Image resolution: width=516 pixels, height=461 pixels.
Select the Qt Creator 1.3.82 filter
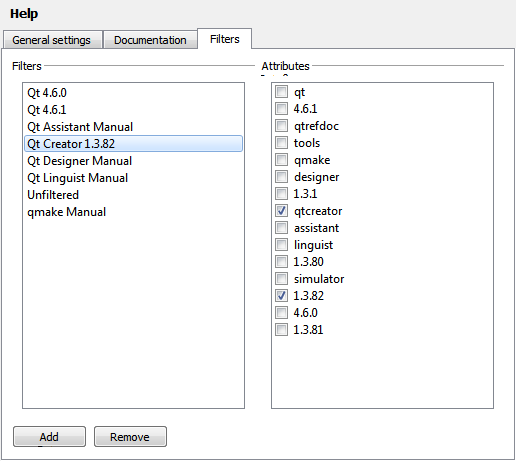[133, 144]
